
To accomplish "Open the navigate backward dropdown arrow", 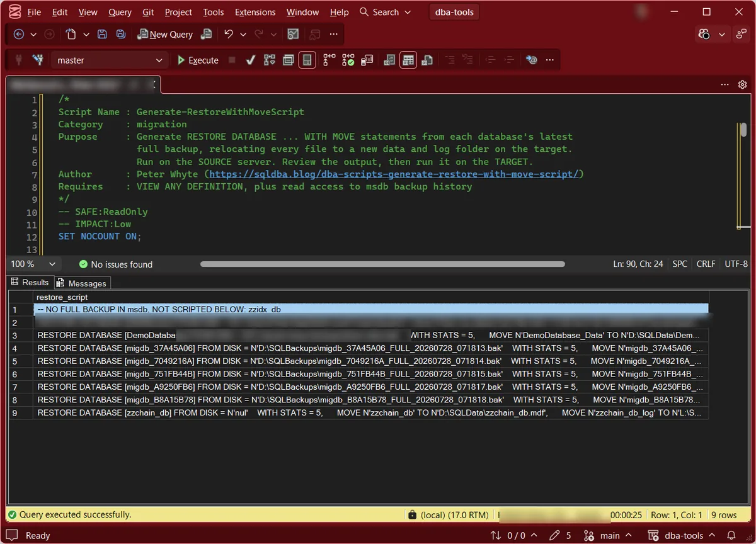I will 33,35.
